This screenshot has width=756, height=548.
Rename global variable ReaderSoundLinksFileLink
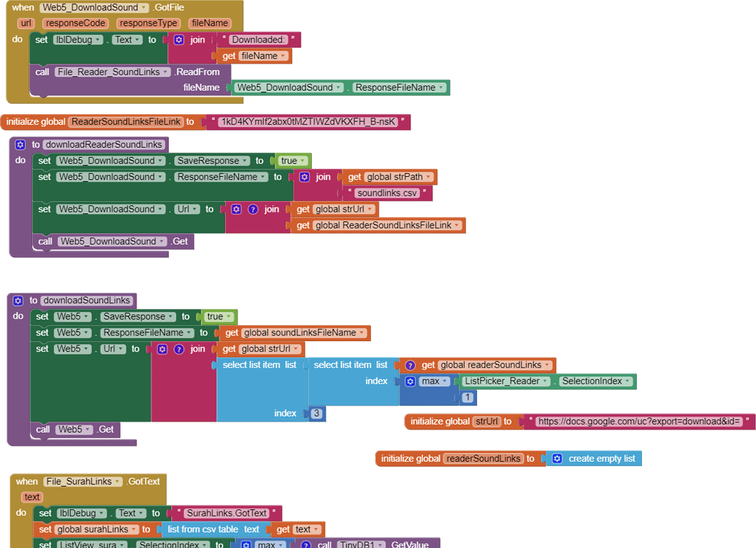[126, 121]
